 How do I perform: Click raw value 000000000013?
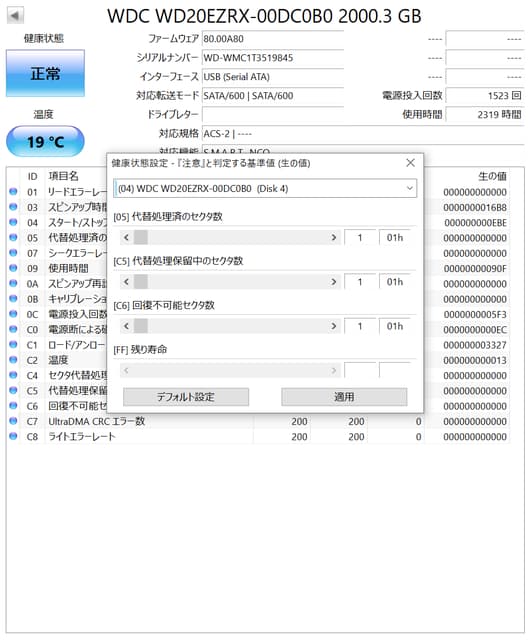coord(475,360)
